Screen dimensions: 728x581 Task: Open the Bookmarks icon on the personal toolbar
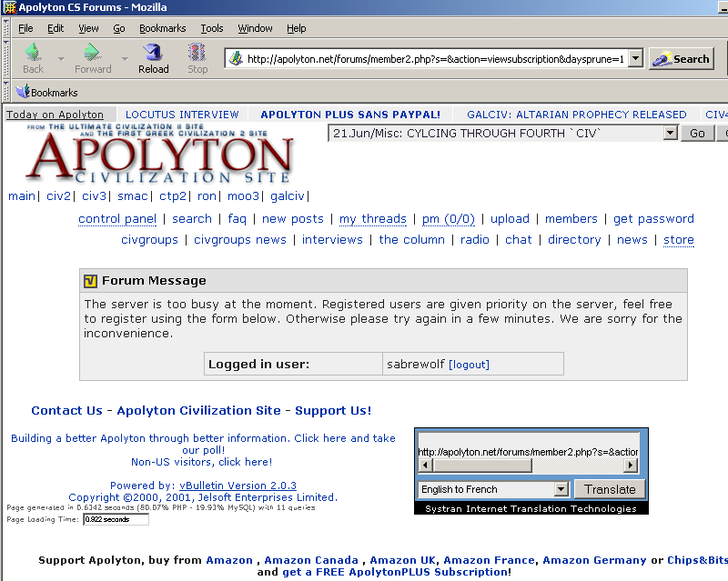tap(25, 92)
